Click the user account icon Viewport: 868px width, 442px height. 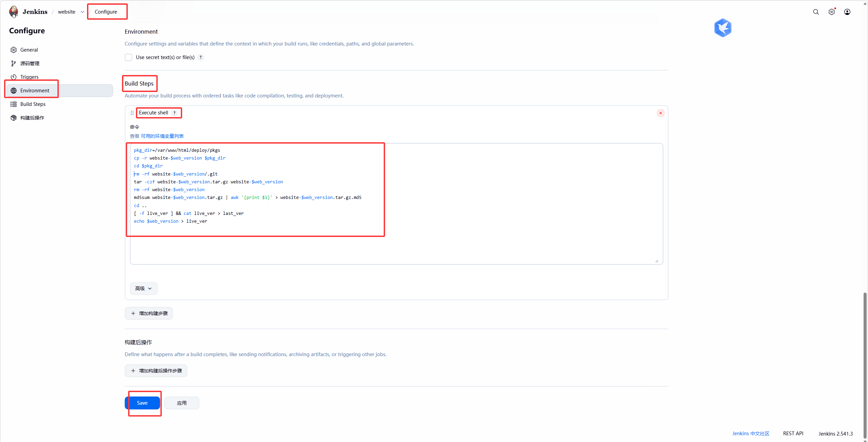847,12
